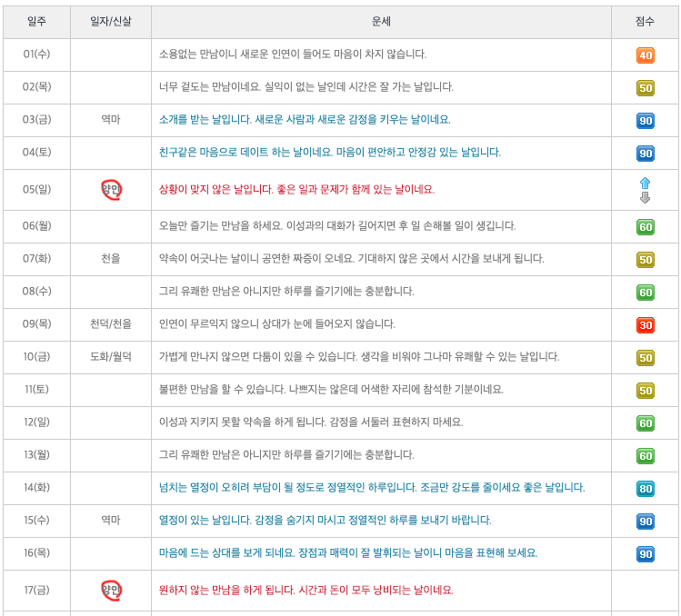The height and width of the screenshot is (616, 681).
Task: Select the 09(목) date cell
Action: coord(37,323)
